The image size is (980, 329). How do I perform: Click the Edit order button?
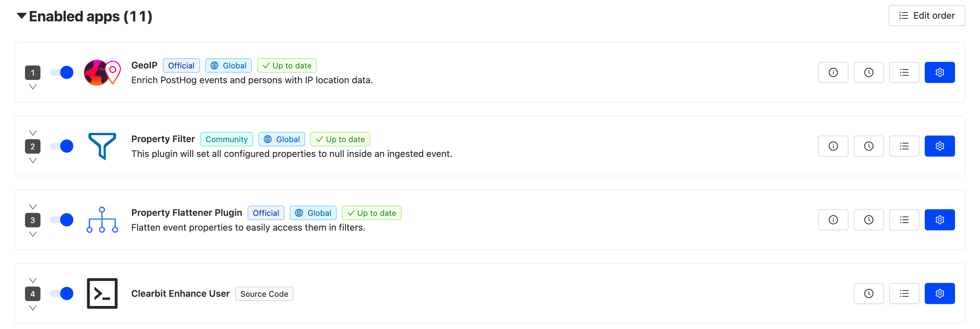pyautogui.click(x=926, y=15)
